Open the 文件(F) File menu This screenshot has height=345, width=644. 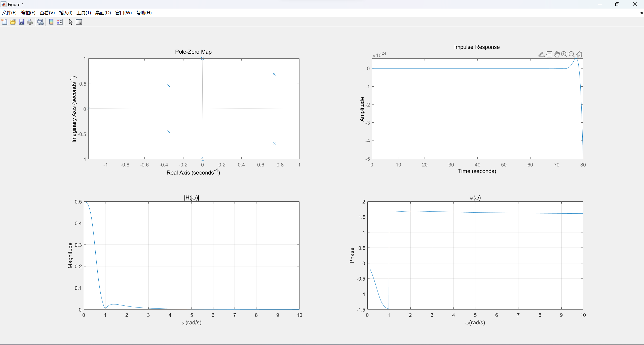pos(9,13)
